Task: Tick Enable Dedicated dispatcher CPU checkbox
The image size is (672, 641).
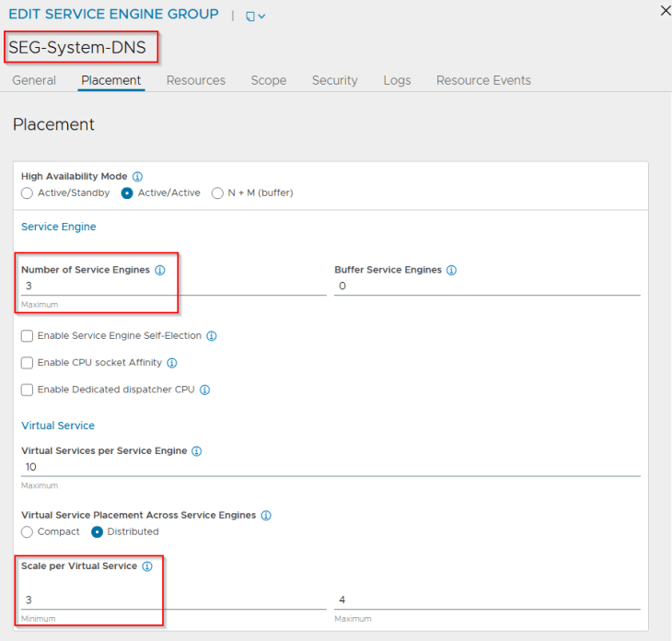Action: click(x=28, y=390)
